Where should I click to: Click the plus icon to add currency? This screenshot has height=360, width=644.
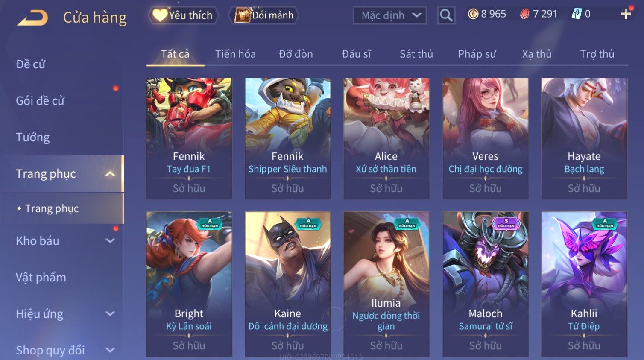626,14
